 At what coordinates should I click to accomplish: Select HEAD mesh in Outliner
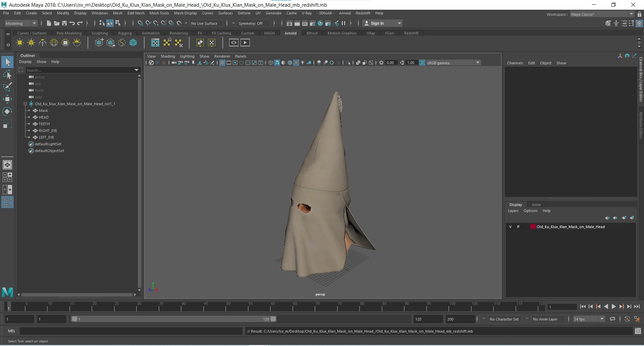(x=44, y=117)
